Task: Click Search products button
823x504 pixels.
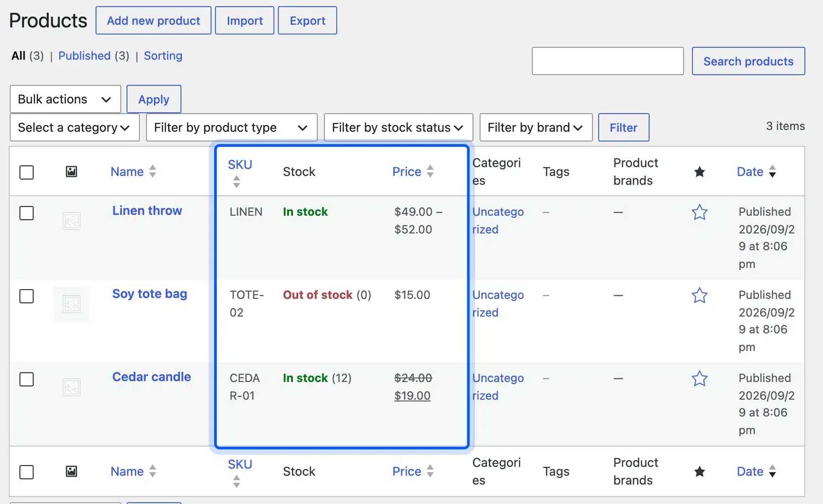Action: [x=748, y=61]
